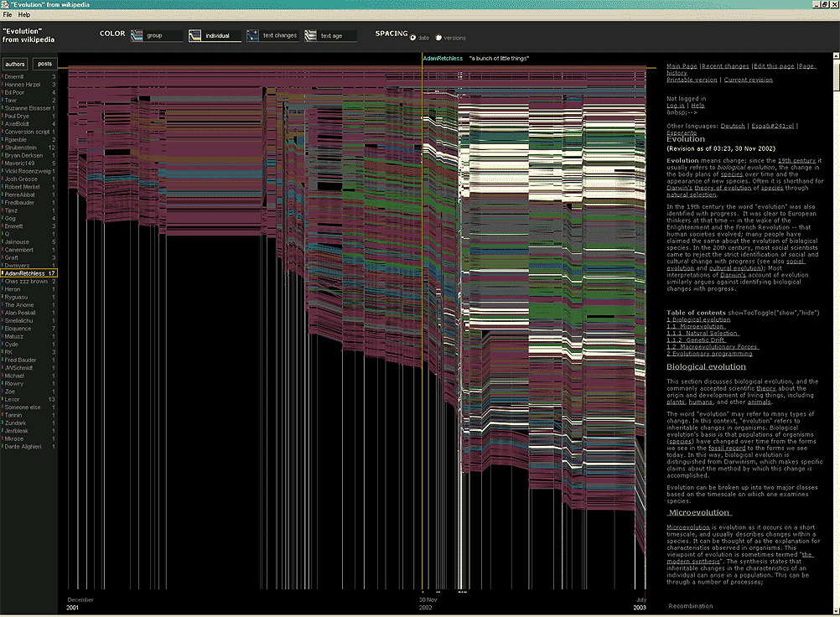Switch spacing to "versions"
The width and height of the screenshot is (840, 617).
[438, 36]
